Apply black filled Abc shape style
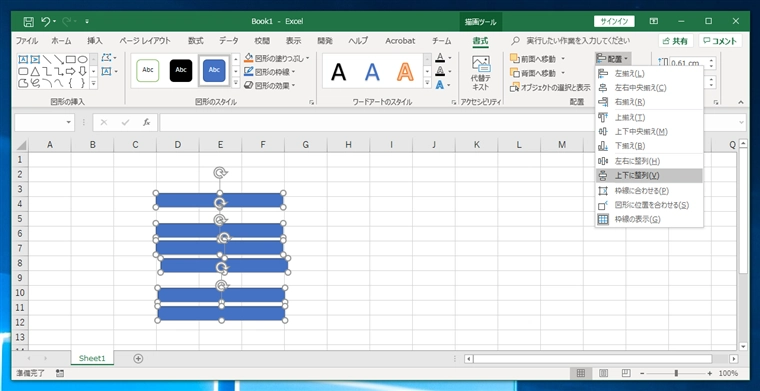The width and height of the screenshot is (760, 391). (181, 71)
